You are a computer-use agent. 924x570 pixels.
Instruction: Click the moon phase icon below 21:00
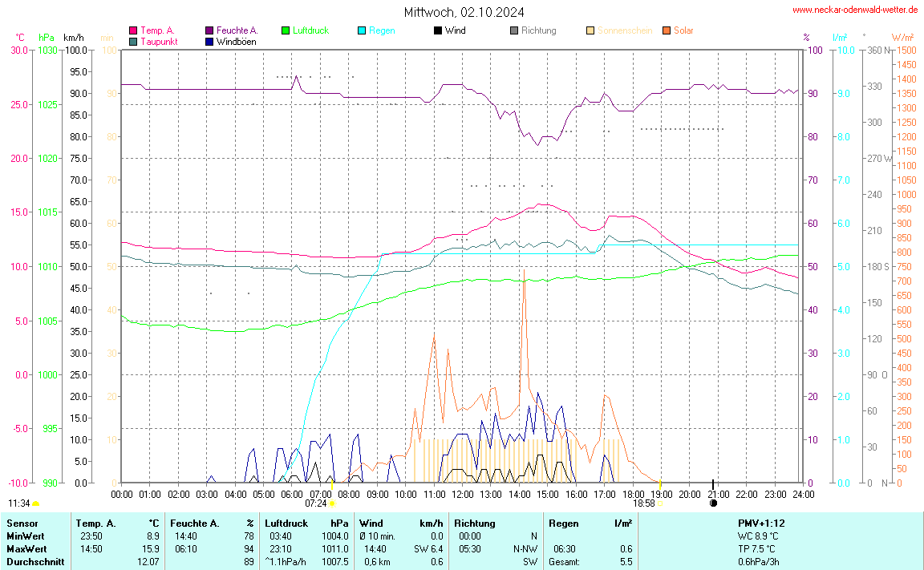pyautogui.click(x=713, y=503)
